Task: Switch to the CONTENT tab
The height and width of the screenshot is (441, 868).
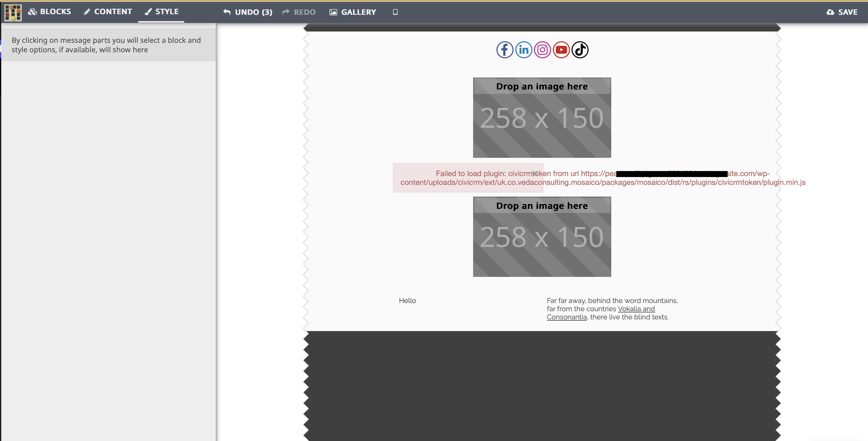Action: [x=107, y=11]
